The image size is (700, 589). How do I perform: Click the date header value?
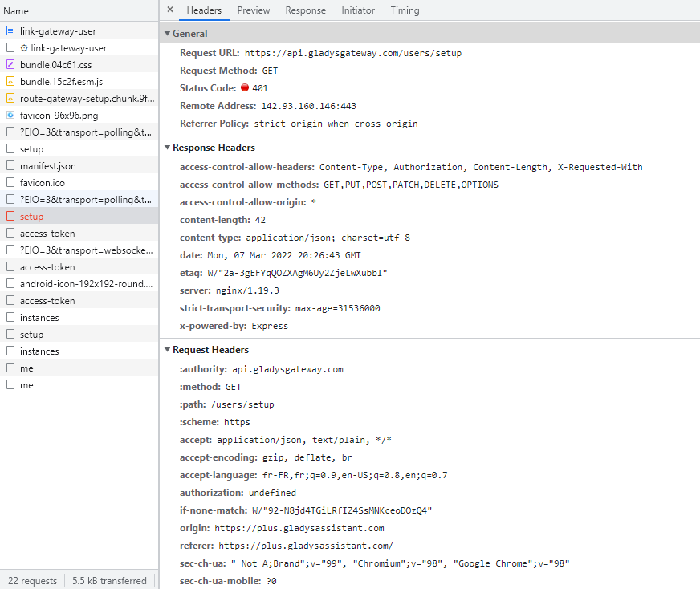point(284,255)
